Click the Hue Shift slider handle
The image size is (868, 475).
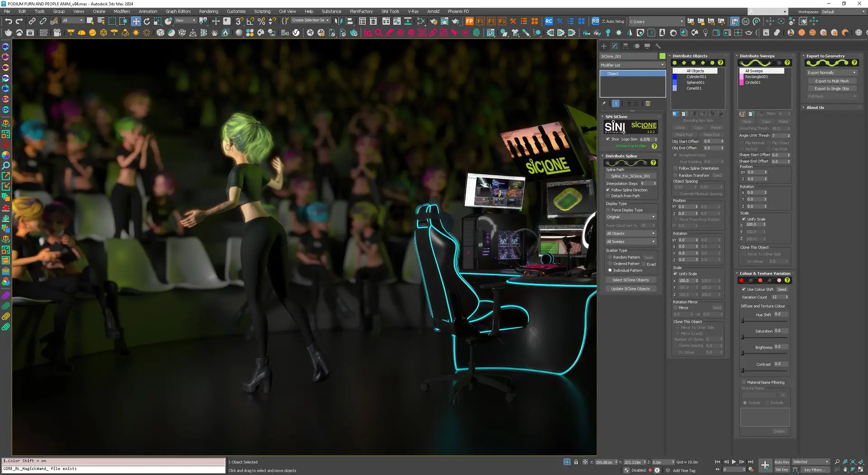click(743, 321)
